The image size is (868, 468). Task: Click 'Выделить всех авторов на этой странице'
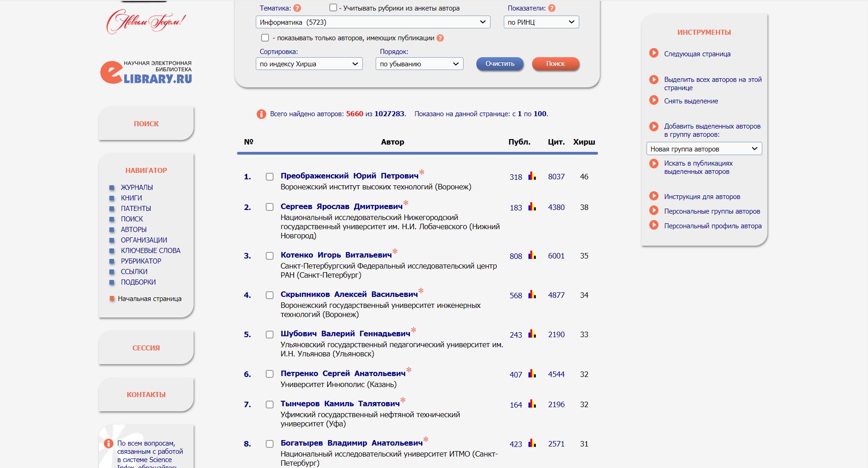[x=713, y=83]
